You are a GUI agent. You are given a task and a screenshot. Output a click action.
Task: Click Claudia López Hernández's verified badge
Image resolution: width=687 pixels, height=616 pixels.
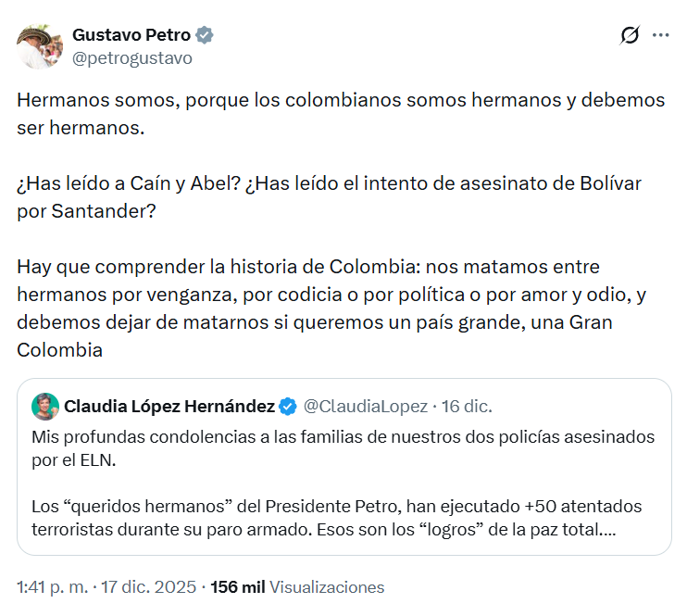[288, 406]
